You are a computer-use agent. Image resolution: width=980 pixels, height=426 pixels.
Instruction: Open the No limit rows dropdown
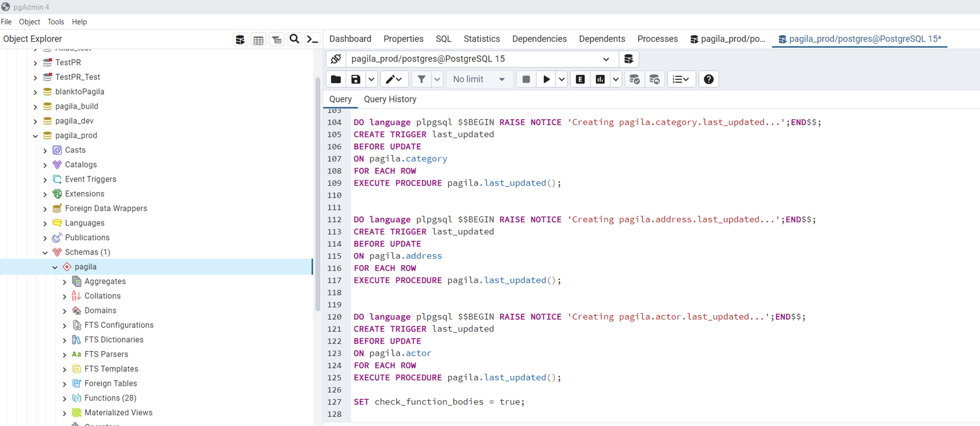point(478,79)
